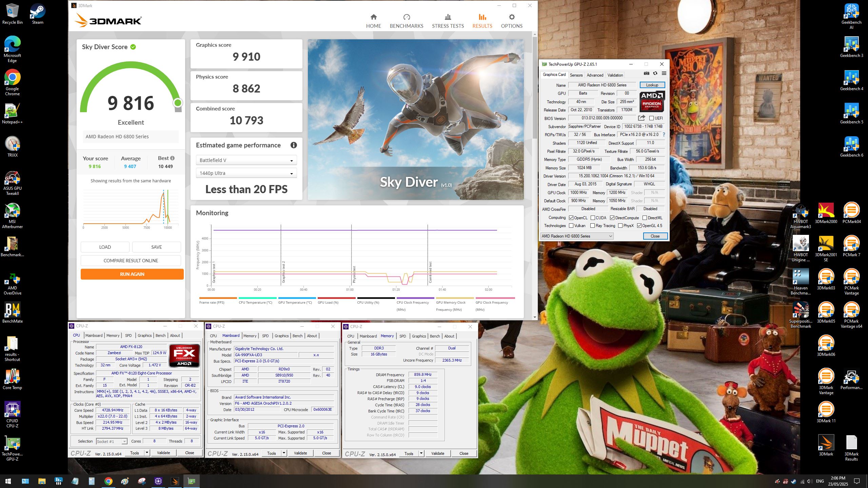Toggle DirectML checkbox in GPU-Z
Viewport: 868px width, 488px height.
click(x=645, y=218)
